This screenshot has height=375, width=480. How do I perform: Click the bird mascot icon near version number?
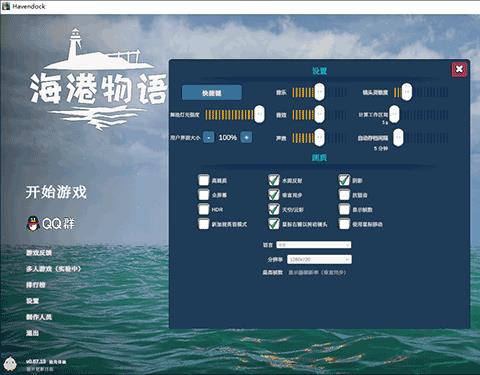coord(11,364)
